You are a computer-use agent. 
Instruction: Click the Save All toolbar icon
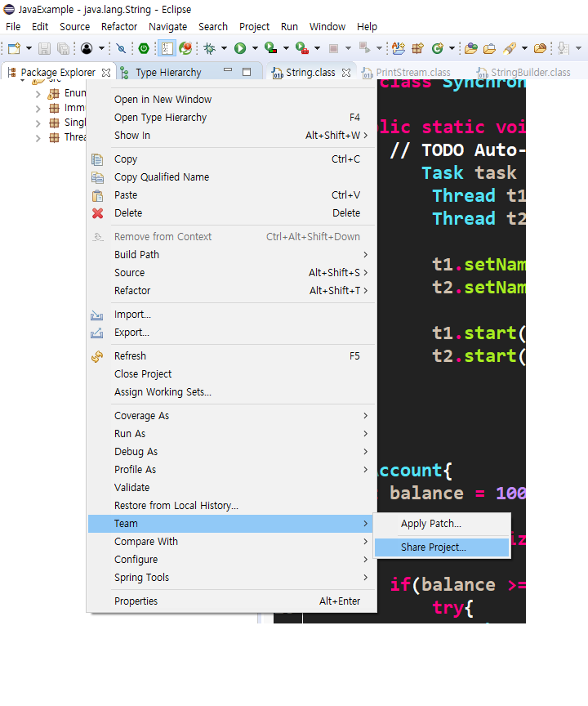[x=64, y=48]
